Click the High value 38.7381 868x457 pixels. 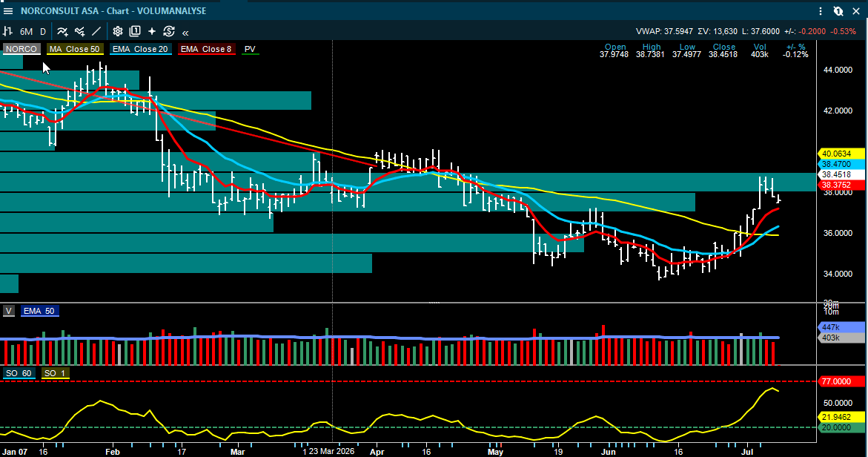650,54
